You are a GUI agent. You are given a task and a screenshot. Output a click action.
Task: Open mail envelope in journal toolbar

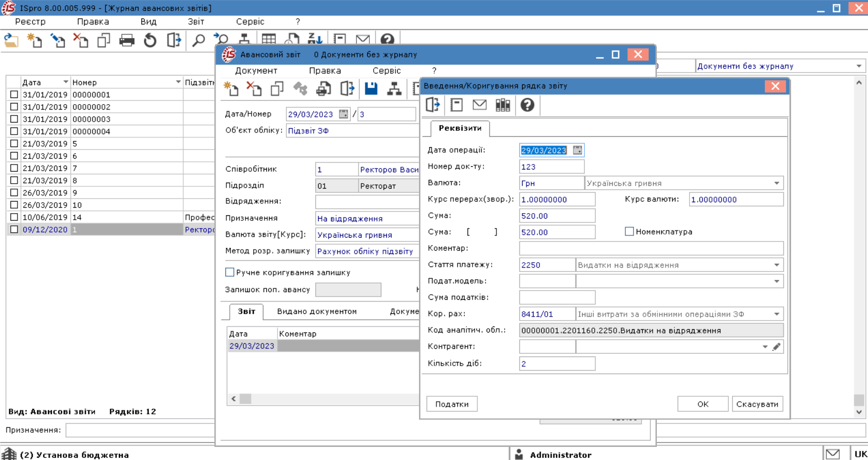coord(363,39)
